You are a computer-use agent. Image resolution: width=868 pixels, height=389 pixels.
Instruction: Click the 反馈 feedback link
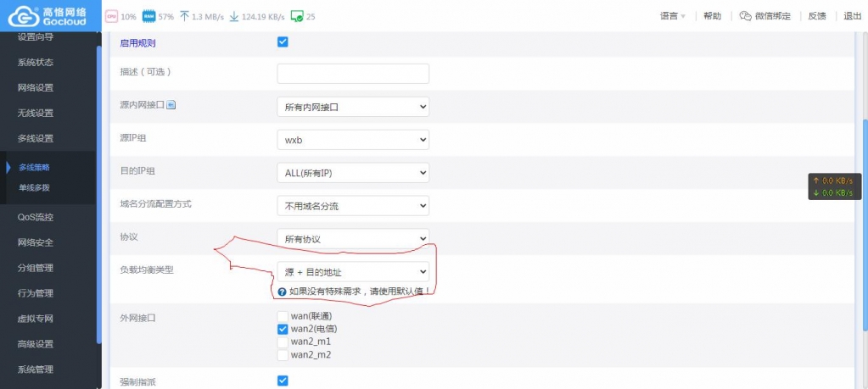click(x=817, y=16)
